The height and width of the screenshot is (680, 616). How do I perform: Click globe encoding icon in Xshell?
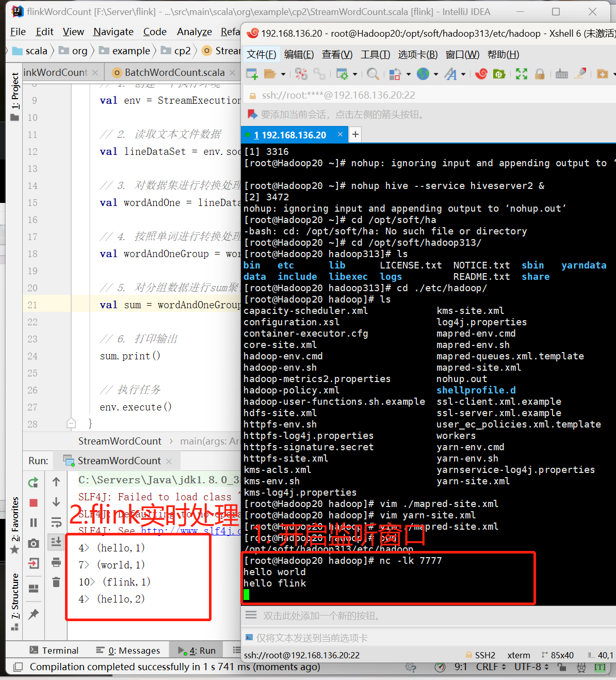(x=423, y=74)
